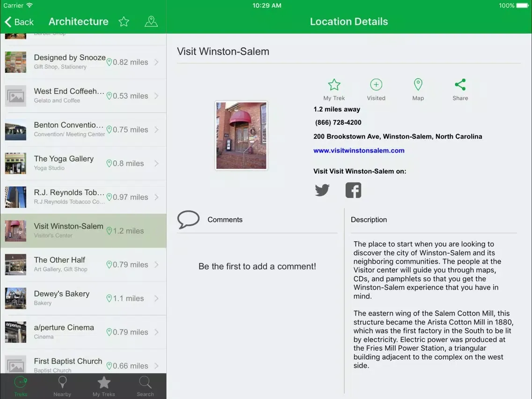The height and width of the screenshot is (399, 532).
Task: Tap 'Be the first to add a comment!'
Action: coord(257,266)
